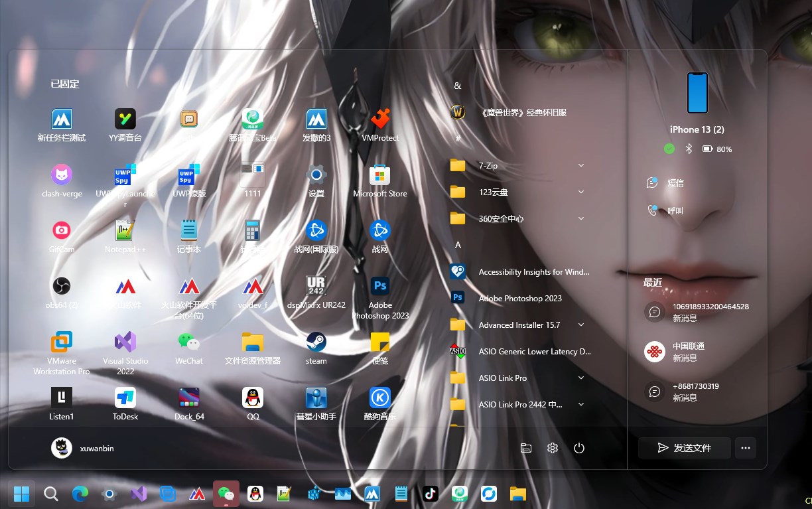Open Notepad++ pinned app
Screen dimensions: 812x509
coord(125,237)
